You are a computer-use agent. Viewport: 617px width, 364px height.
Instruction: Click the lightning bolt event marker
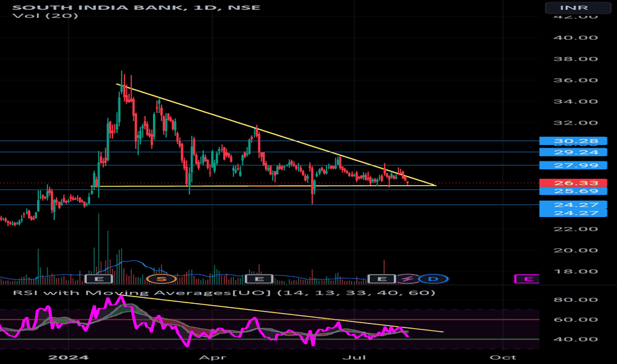[408, 279]
